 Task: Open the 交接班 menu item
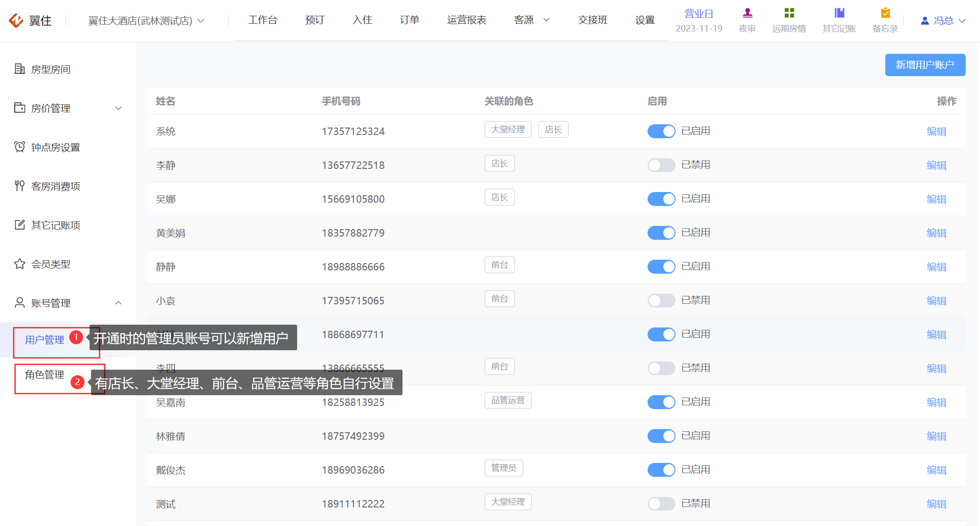point(593,20)
